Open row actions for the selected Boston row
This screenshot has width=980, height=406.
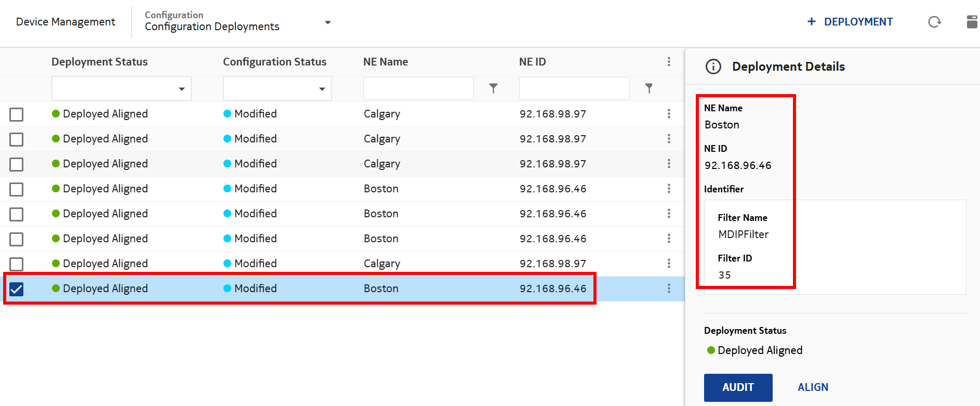[x=669, y=289]
